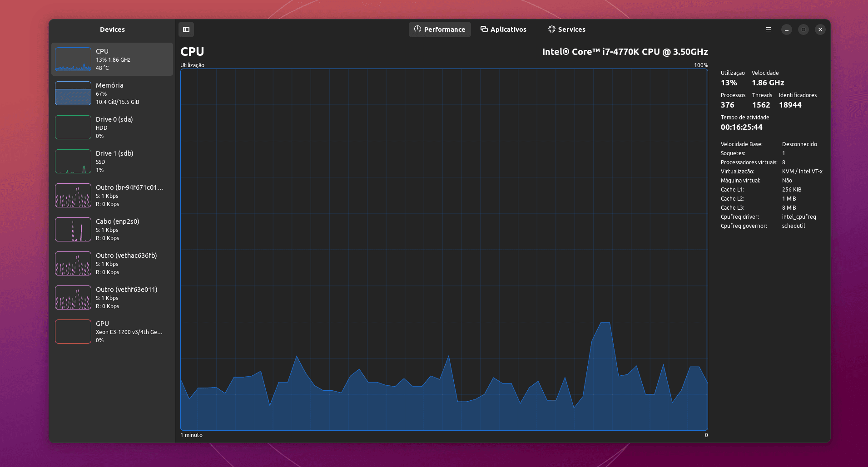View Outro (vethf63e011) network device
The width and height of the screenshot is (868, 467).
[112, 298]
